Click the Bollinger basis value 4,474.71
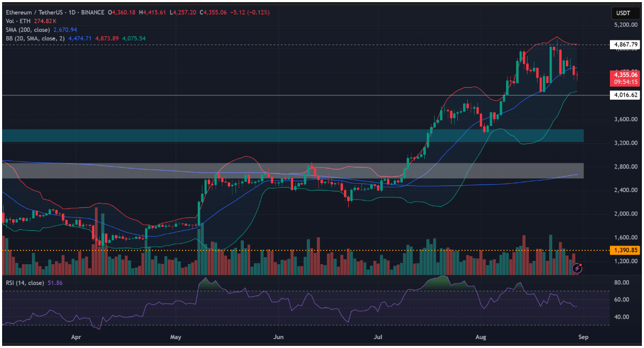 (80, 38)
